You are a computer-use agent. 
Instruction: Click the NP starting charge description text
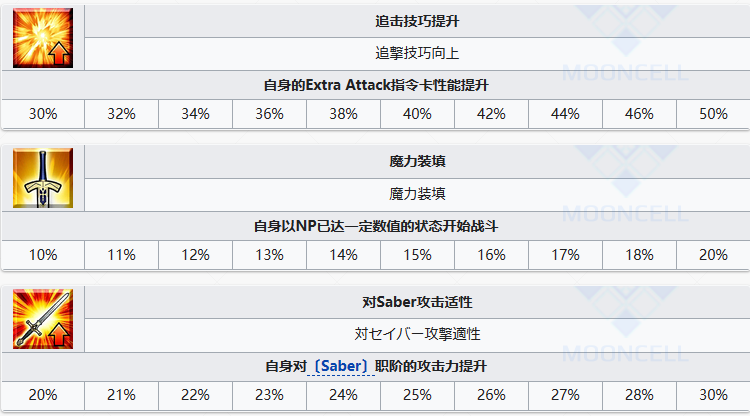[375, 226]
